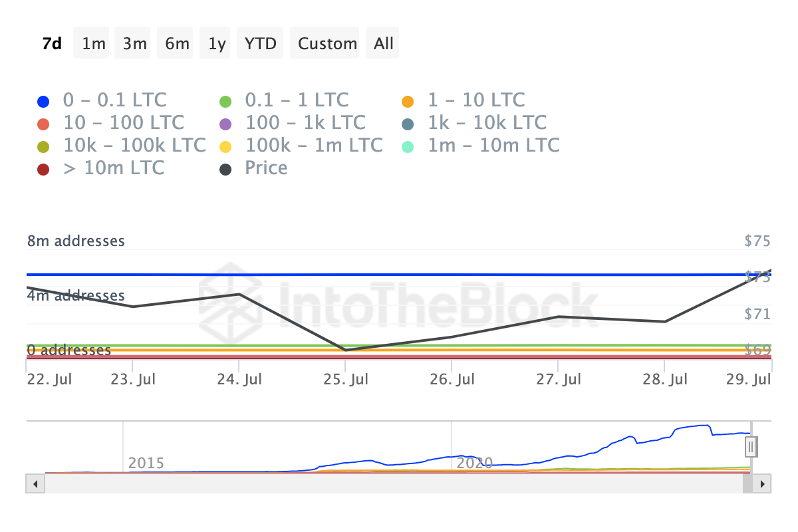Click the navigator range handle

tap(751, 446)
